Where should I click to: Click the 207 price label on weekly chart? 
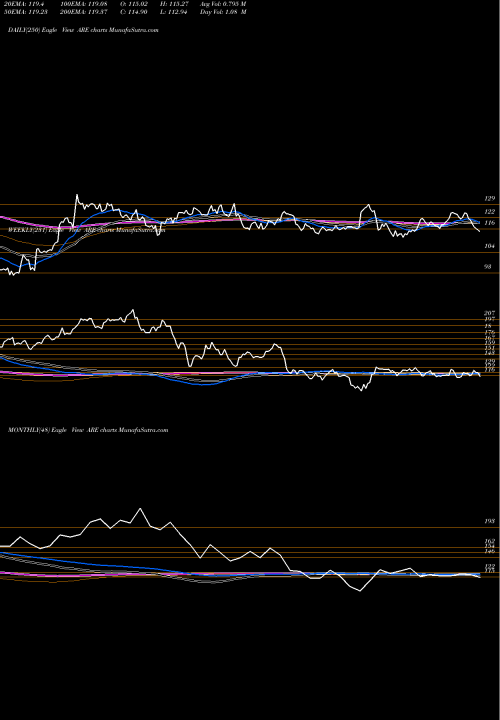489,313
